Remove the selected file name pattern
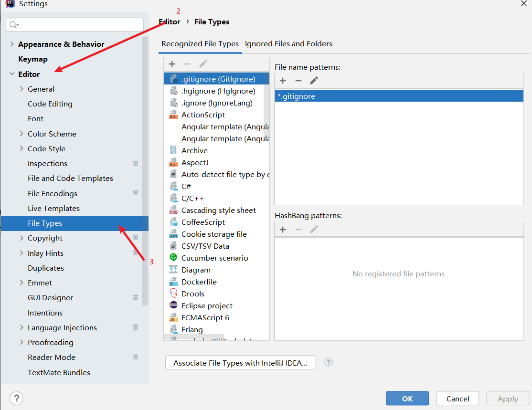The width and height of the screenshot is (532, 410). pos(298,81)
